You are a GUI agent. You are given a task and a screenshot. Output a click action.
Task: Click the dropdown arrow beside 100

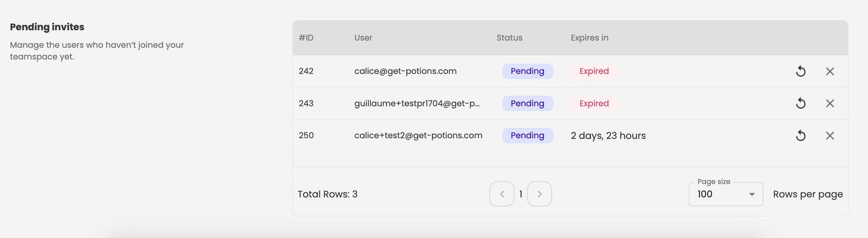tap(752, 194)
